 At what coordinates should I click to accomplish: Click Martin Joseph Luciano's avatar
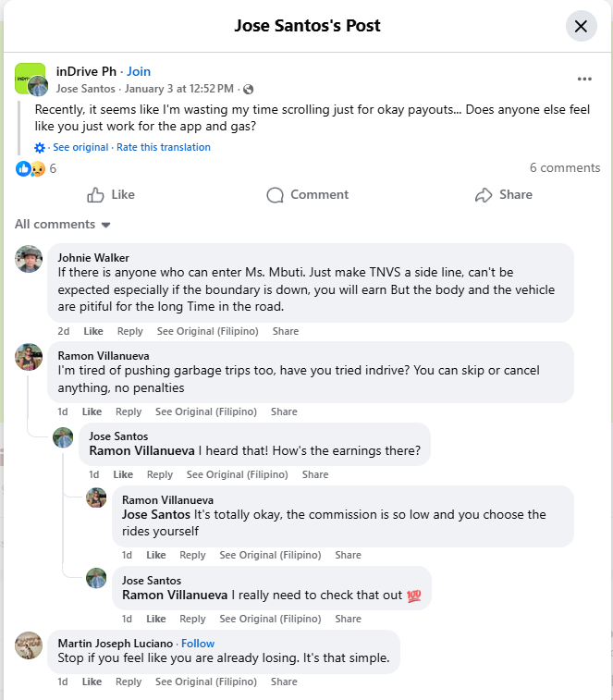(x=29, y=645)
